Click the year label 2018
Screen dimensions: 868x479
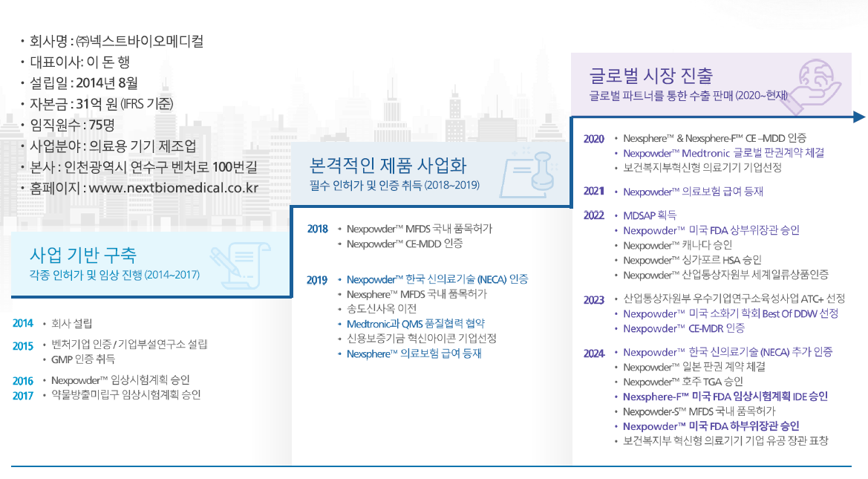tap(318, 229)
